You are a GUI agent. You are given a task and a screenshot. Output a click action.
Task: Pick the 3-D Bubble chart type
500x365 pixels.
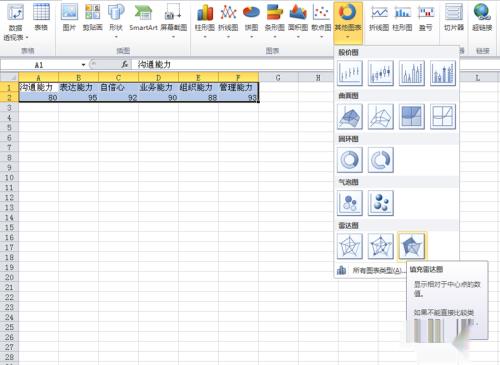(381, 203)
